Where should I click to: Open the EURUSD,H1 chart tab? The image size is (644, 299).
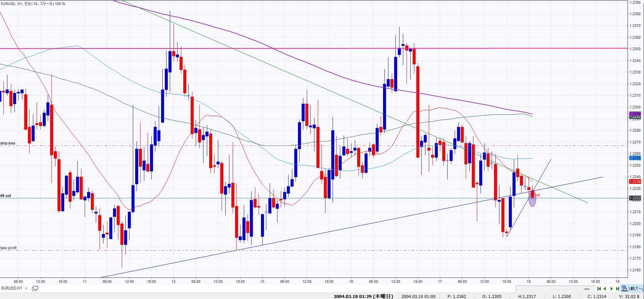[x=12, y=288]
